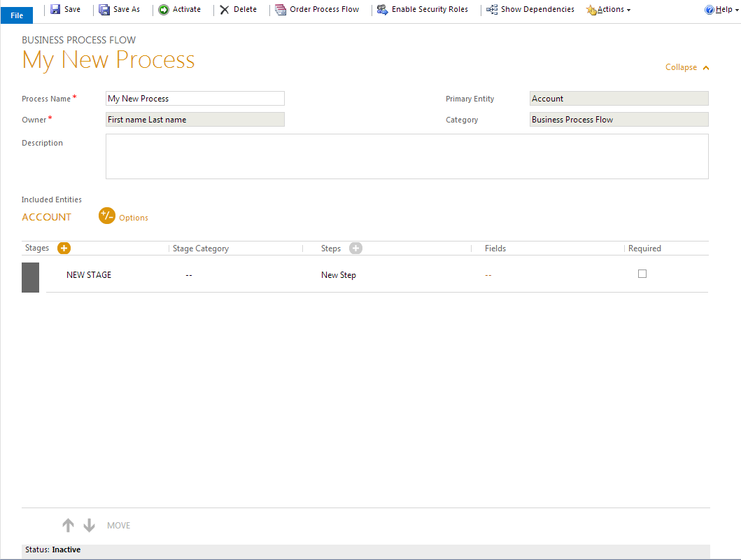Click gray plus icon next to Steps
The width and height of the screenshot is (741, 560).
click(355, 248)
